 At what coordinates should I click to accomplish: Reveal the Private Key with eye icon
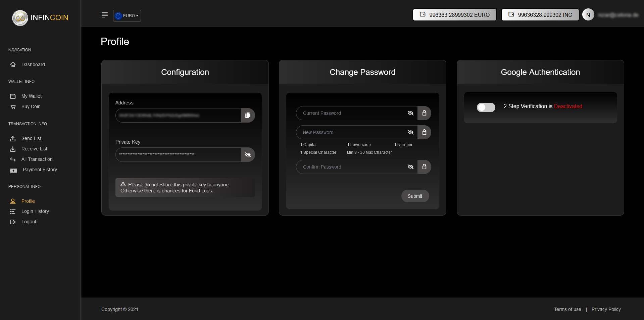point(248,154)
